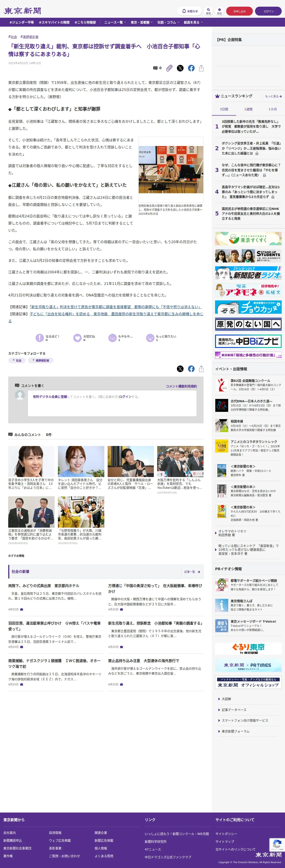Open the チョウカンヌ character banner
The width and height of the screenshot is (285, 868).
(x=248, y=307)
